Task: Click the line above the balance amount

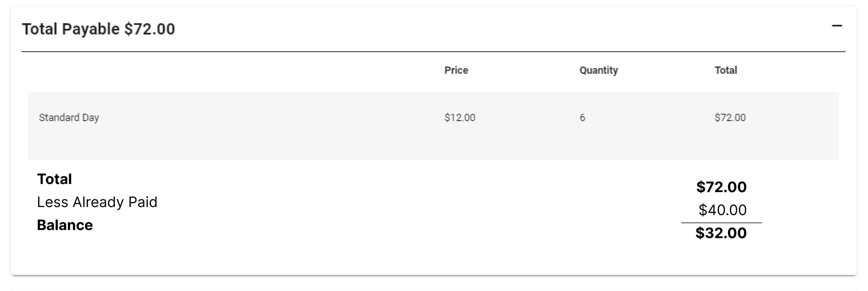Action: point(721,223)
